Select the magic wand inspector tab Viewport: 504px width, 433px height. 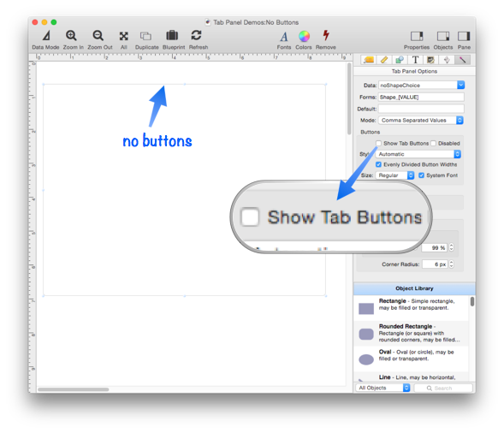coord(463,60)
